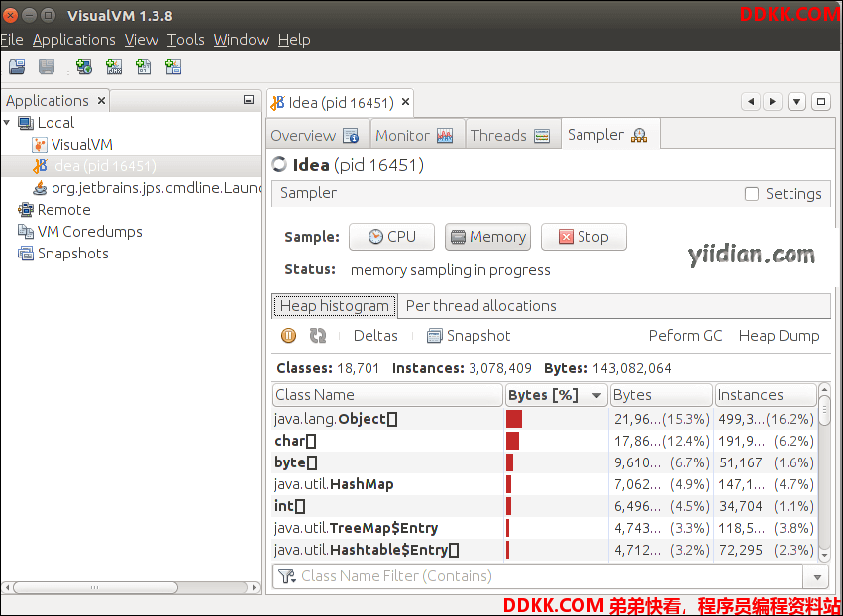Click the Remote hosts icon in the tree
The height and width of the screenshot is (616, 843).
[26, 210]
